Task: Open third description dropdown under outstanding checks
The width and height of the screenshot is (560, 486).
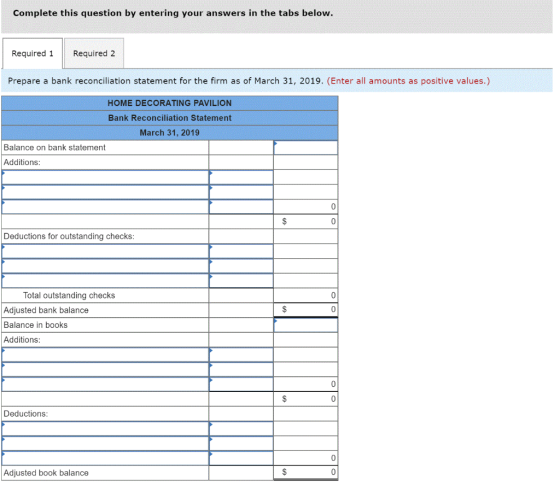Action: pos(105,281)
